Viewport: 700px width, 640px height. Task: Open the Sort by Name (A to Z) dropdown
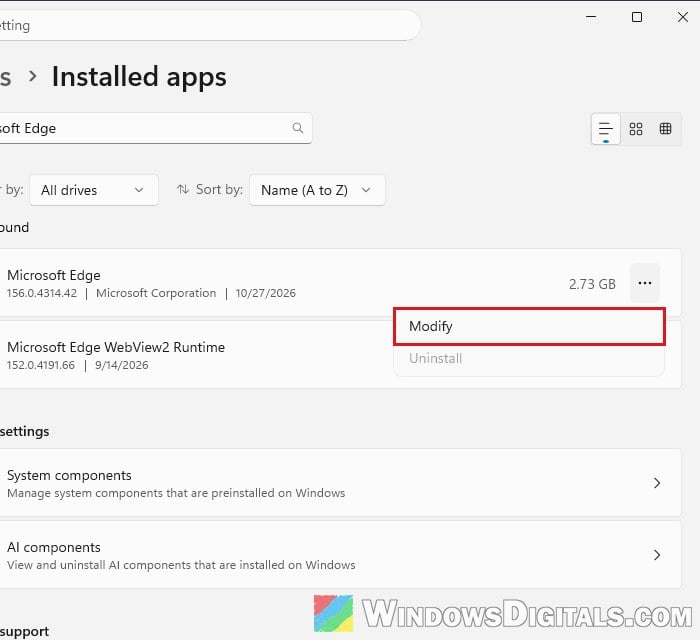[x=317, y=190]
